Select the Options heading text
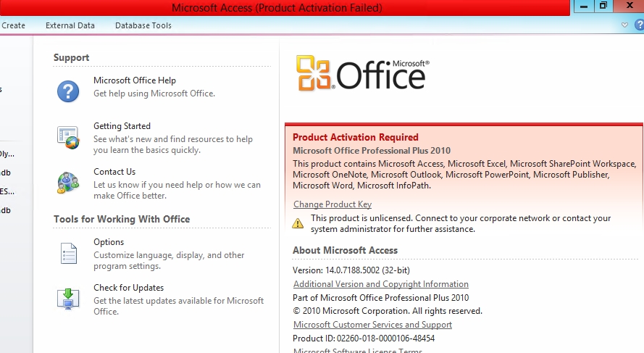 click(109, 242)
